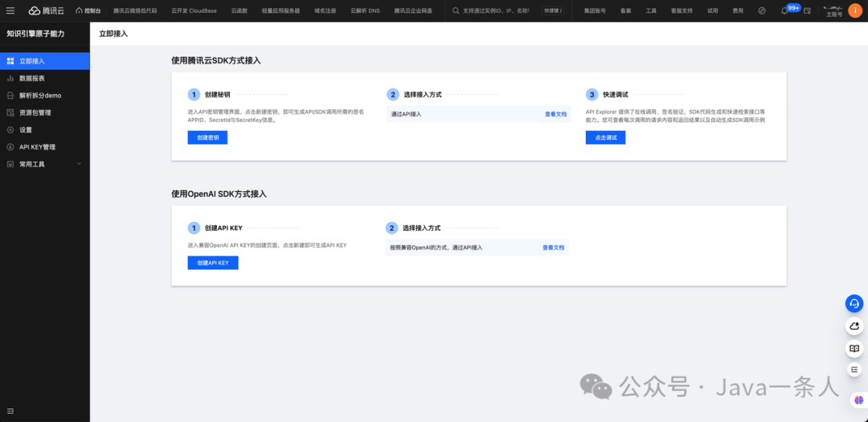
Task: Open 查看文档 link for OpenAI compatible access
Action: pyautogui.click(x=554, y=248)
